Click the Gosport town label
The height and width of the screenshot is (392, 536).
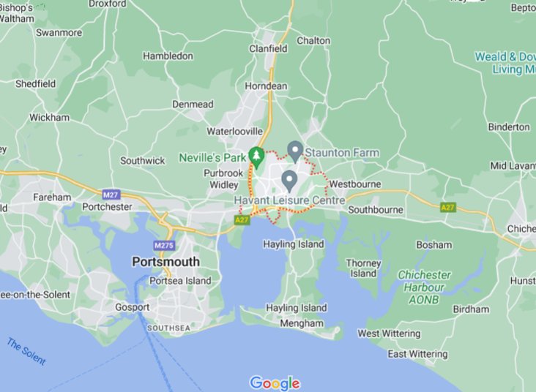133,307
